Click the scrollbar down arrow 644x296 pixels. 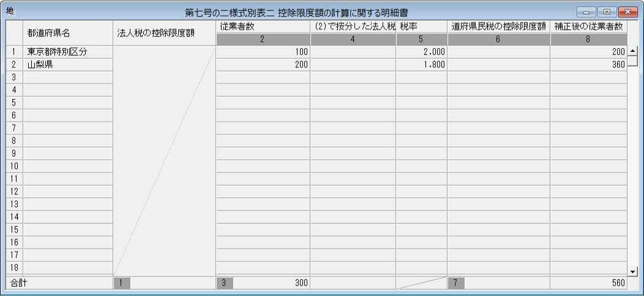(x=632, y=272)
